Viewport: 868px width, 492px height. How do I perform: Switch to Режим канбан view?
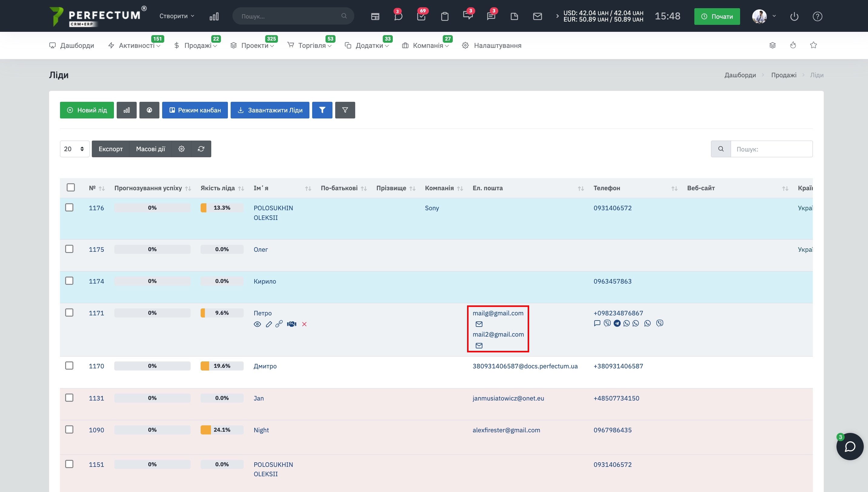(x=195, y=110)
